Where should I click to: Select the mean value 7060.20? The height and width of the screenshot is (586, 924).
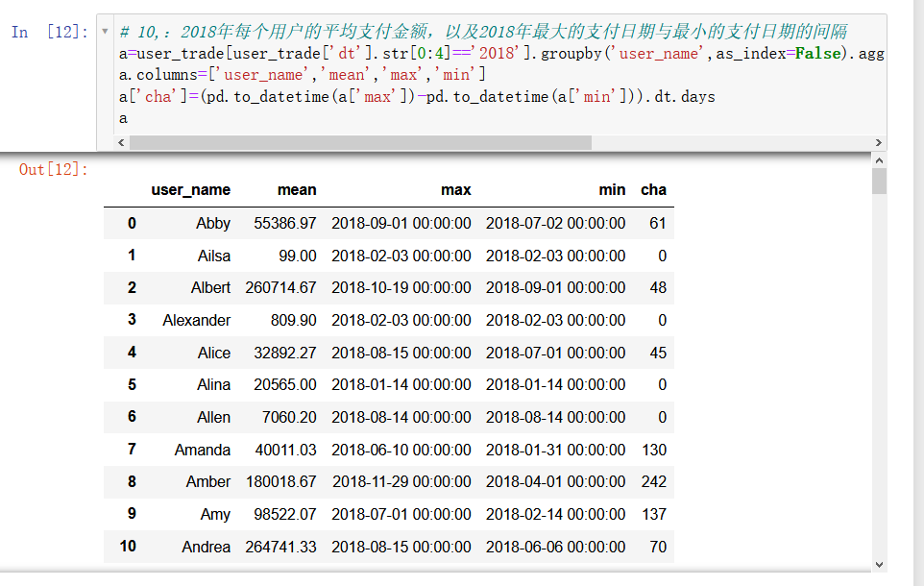289,417
